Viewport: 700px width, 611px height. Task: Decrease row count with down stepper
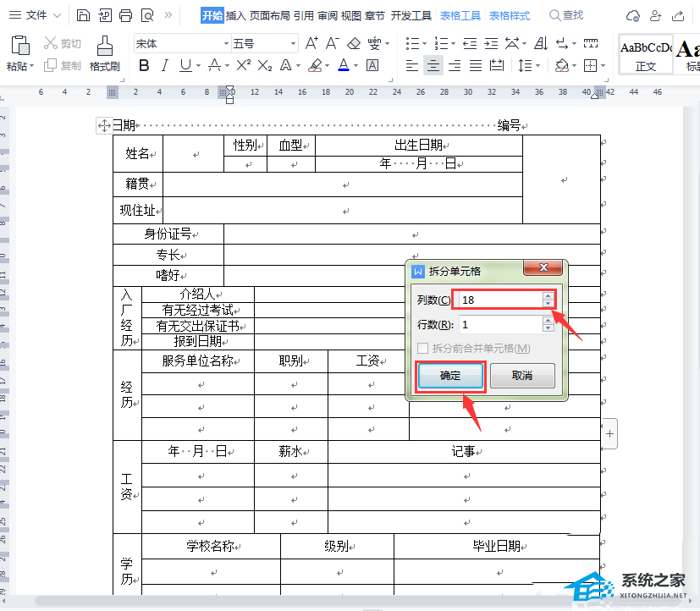click(x=548, y=328)
